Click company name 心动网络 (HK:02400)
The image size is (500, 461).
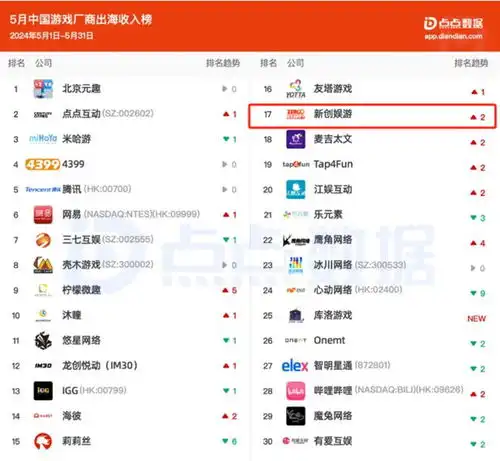pos(358,290)
